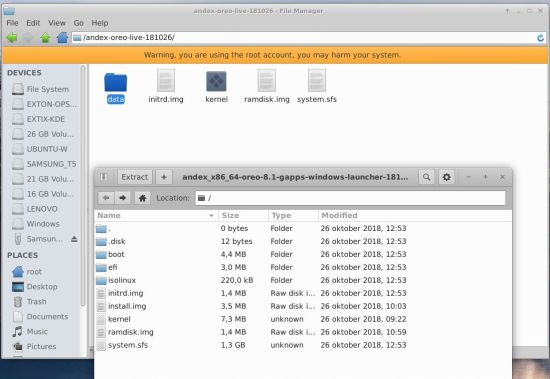
Task: Open the View menu
Action: click(57, 23)
